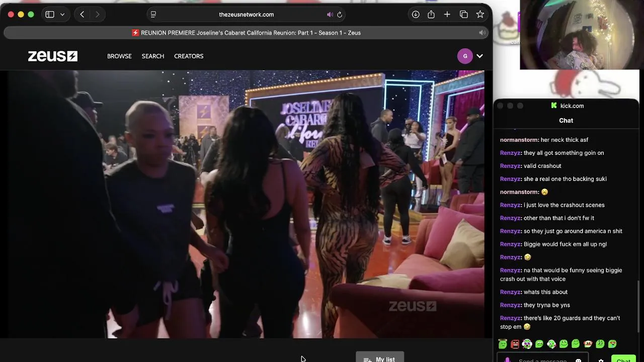Click Renzyz on 'valid crashout' message
Viewport: 644px width, 362px height.
(x=510, y=166)
